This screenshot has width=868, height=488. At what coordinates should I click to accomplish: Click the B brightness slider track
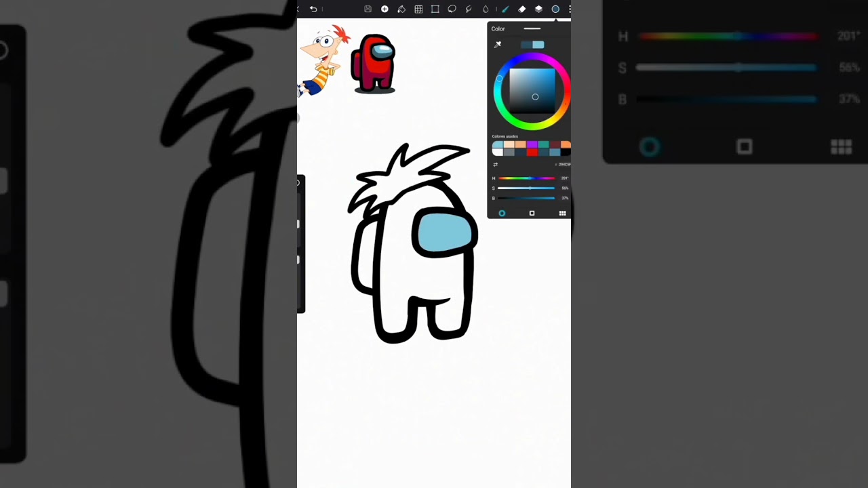[527, 198]
